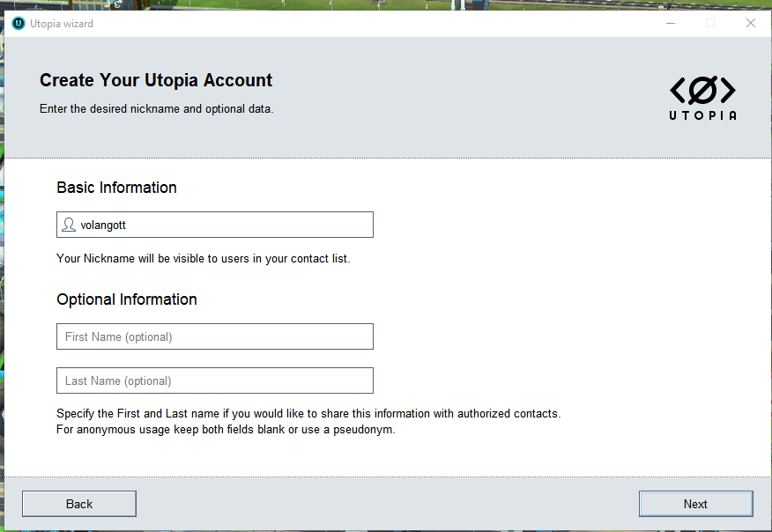Screen dimensions: 772x532
Task: Go Back to the previous wizard step
Action: point(79,504)
